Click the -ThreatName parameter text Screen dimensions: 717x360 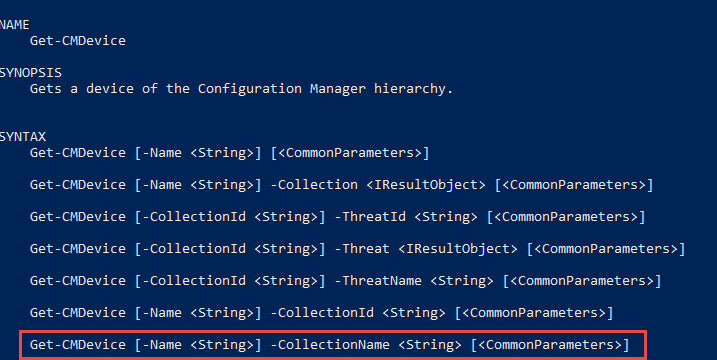(x=378, y=281)
